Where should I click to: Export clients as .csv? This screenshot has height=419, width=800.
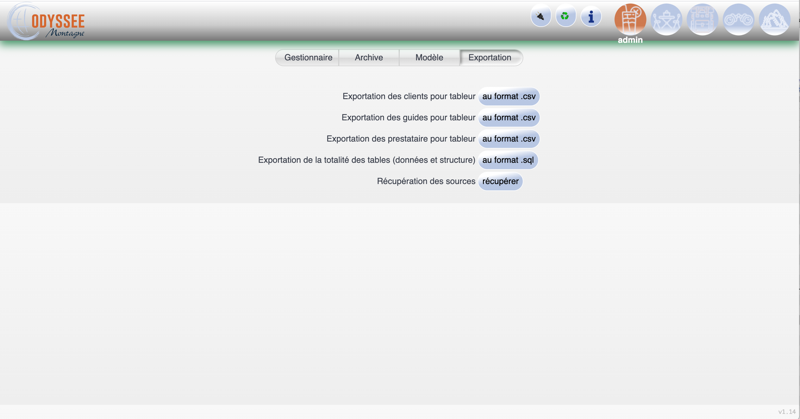point(509,97)
